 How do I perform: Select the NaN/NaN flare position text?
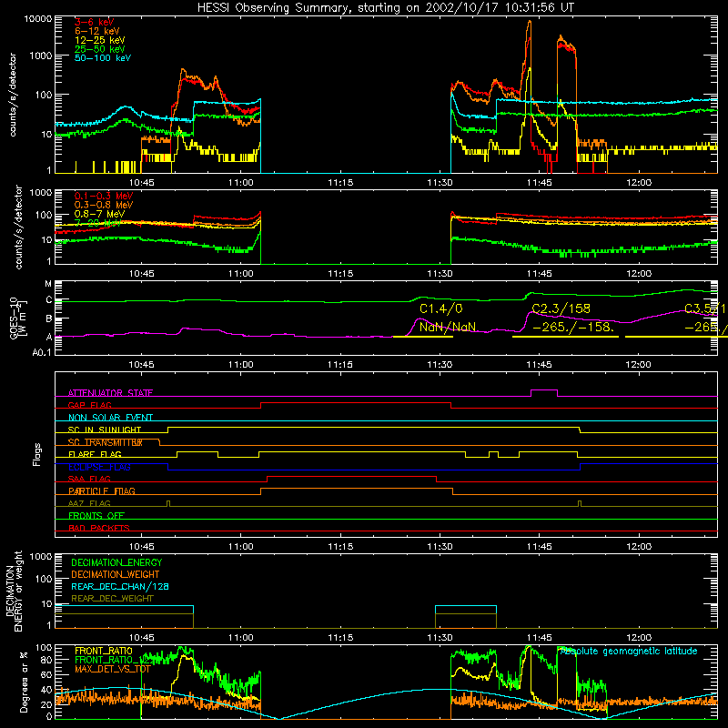click(448, 327)
